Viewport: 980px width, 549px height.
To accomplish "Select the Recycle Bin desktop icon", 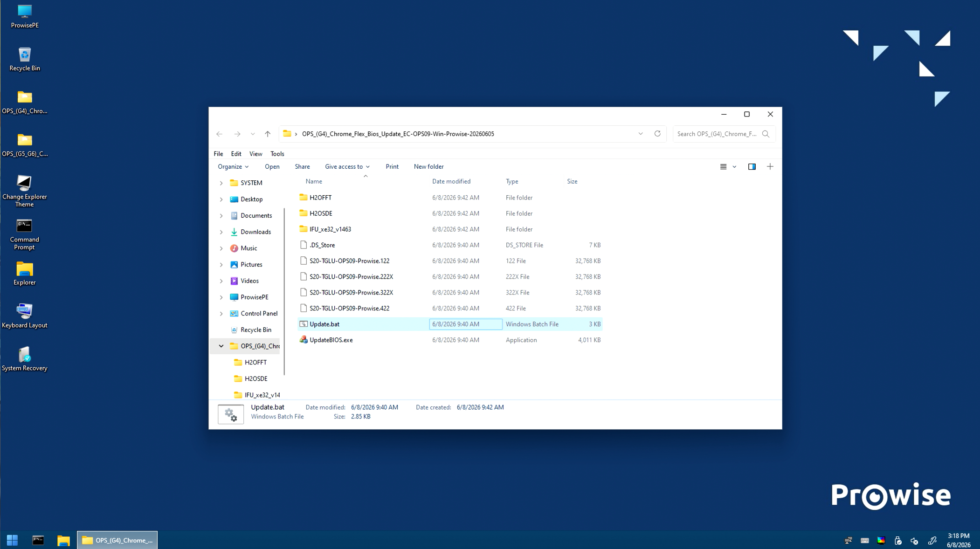I will (24, 59).
